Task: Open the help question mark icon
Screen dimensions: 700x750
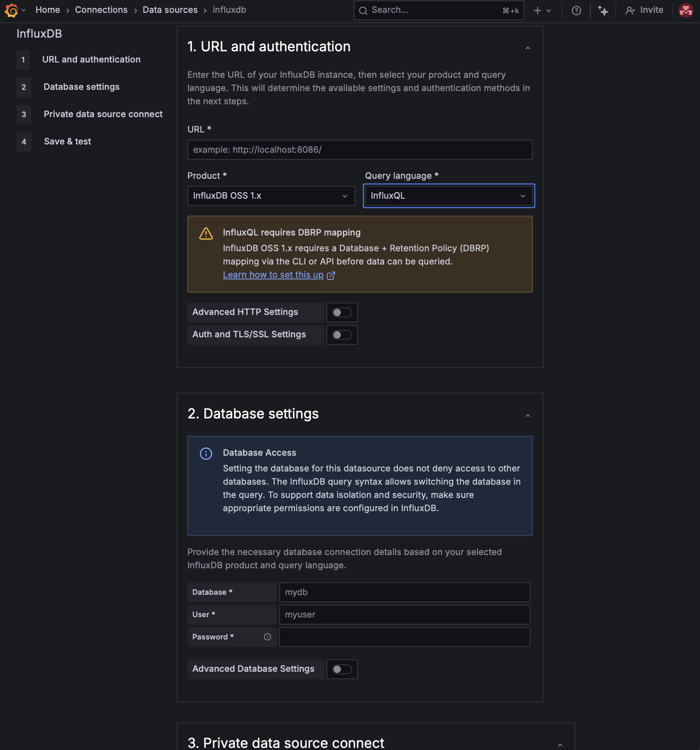Action: [x=576, y=10]
